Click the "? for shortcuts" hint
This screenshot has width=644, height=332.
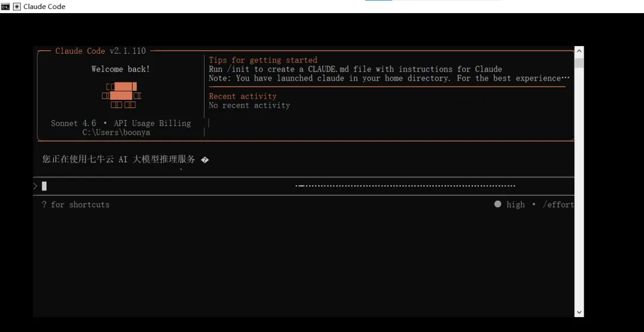click(x=76, y=204)
